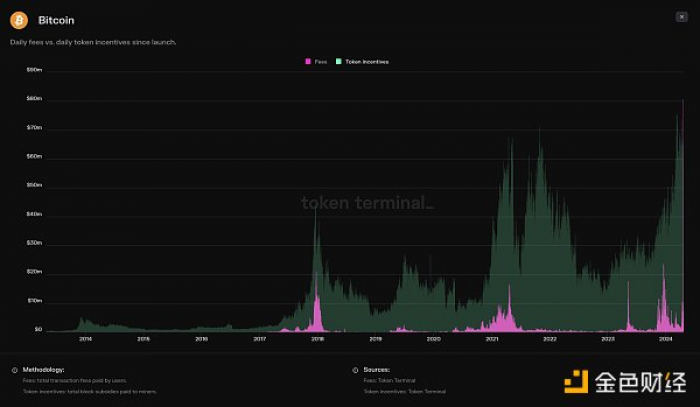Click the 2018 x-axis label

click(x=317, y=339)
